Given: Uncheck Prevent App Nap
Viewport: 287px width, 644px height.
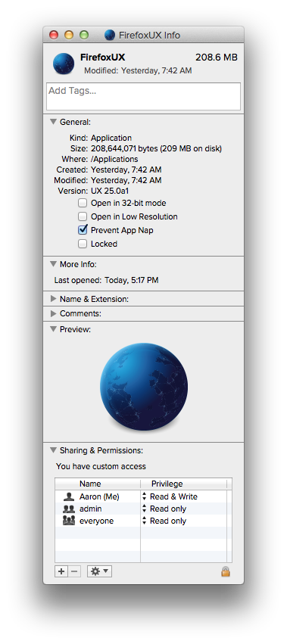Looking at the screenshot, I should (x=83, y=230).
